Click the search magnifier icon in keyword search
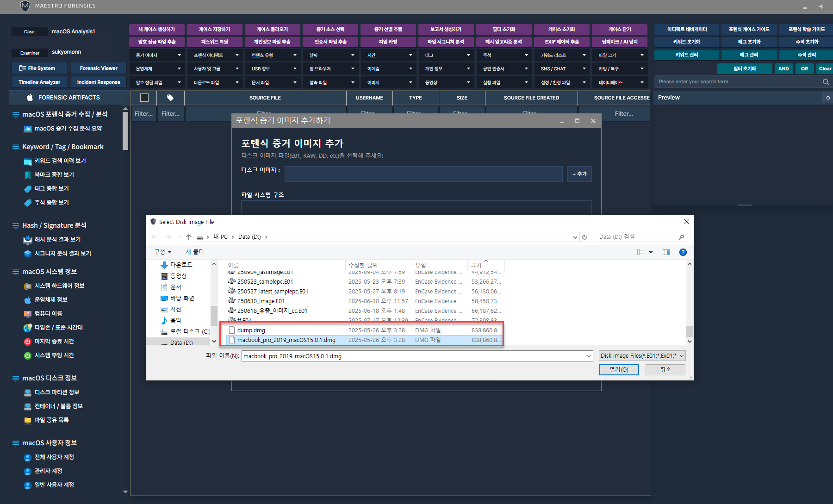 pyautogui.click(x=826, y=82)
